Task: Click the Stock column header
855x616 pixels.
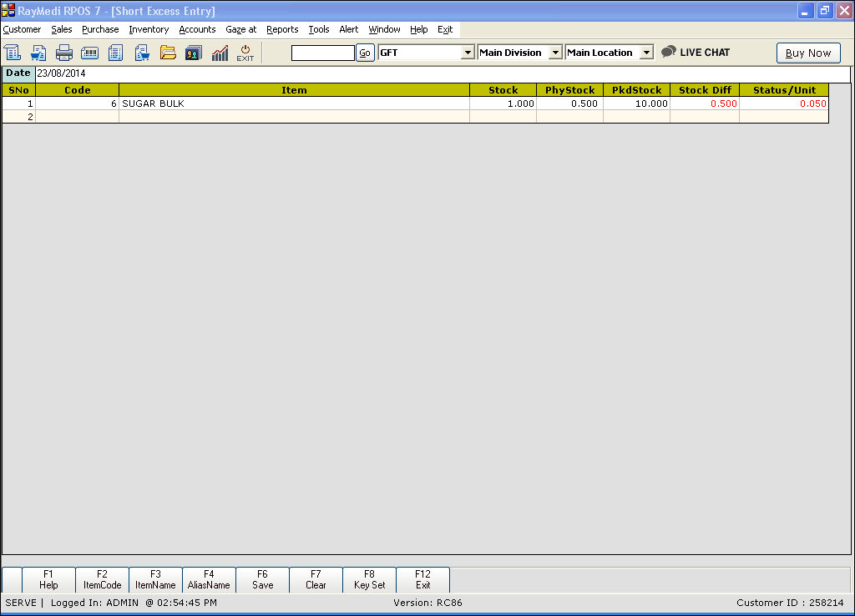Action: 503,90
